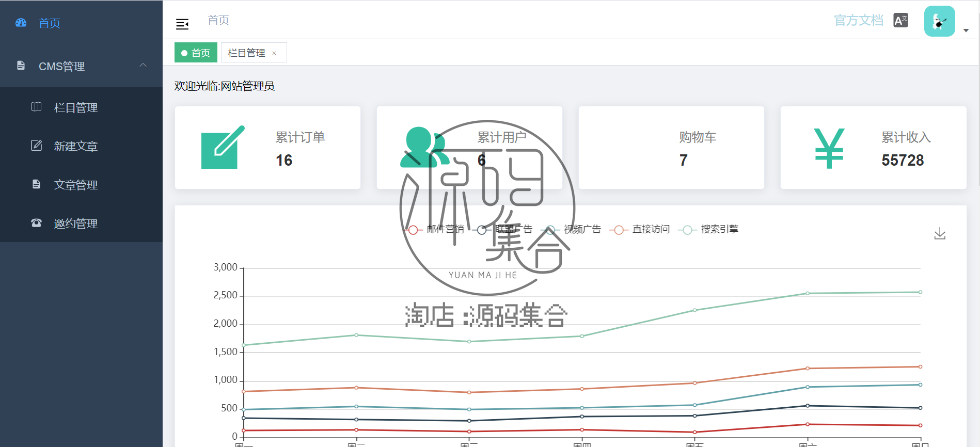Download the chart as an image
This screenshot has width=980, height=447.
coord(940,233)
